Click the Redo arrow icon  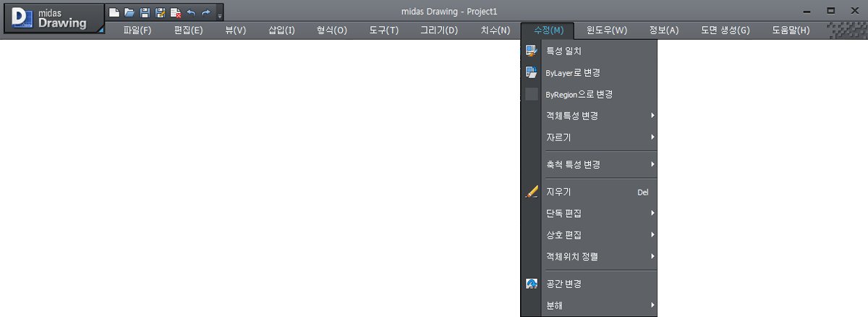click(x=206, y=12)
